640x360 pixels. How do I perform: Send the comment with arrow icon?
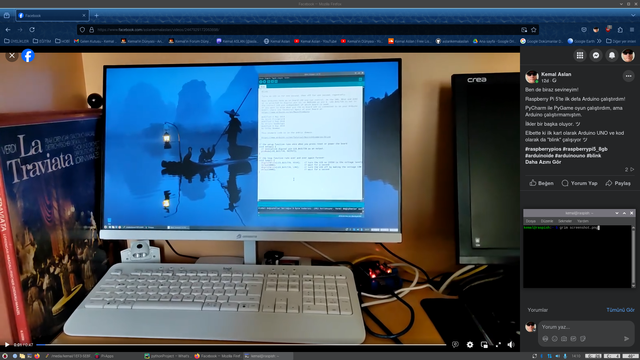[x=627, y=338]
